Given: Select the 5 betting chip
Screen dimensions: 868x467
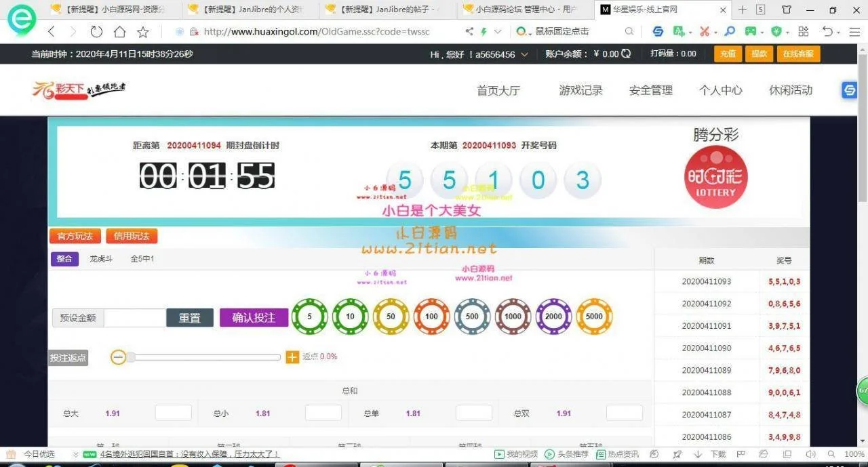Looking at the screenshot, I should (x=310, y=317).
